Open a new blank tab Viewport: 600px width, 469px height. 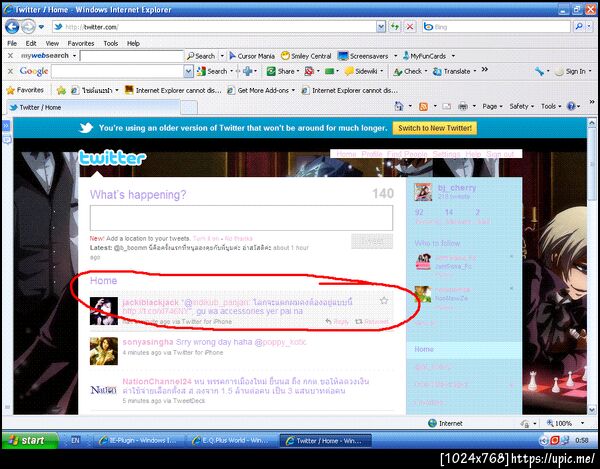[x=189, y=107]
